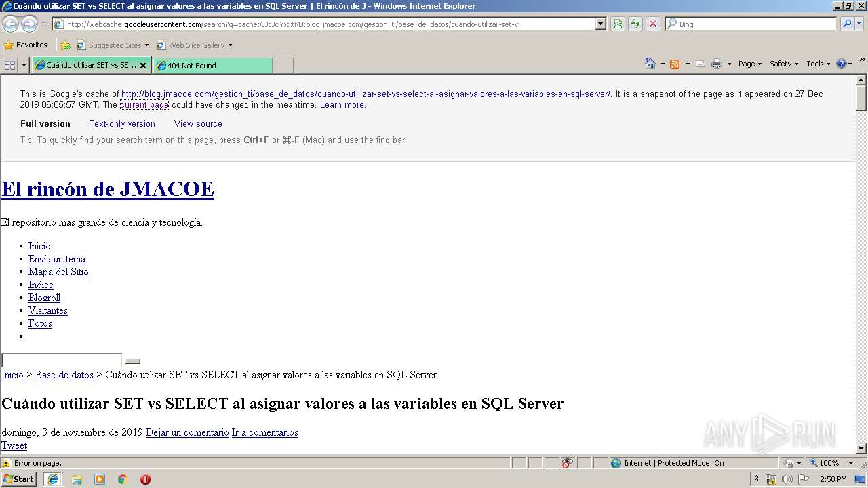Screen dimensions: 868x488
Task: Click the blog search submit button
Action: 133,361
